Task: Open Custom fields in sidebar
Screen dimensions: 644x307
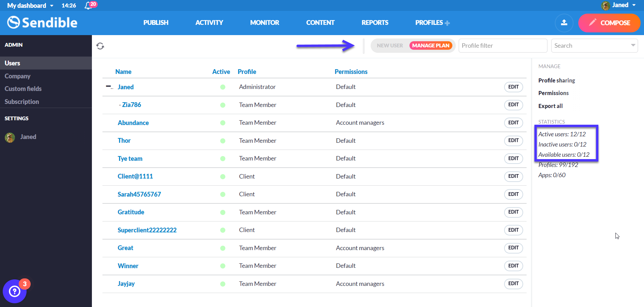Action: tap(23, 89)
